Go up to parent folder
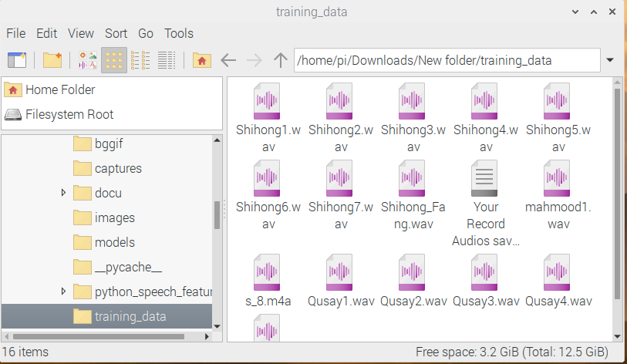 (x=281, y=59)
